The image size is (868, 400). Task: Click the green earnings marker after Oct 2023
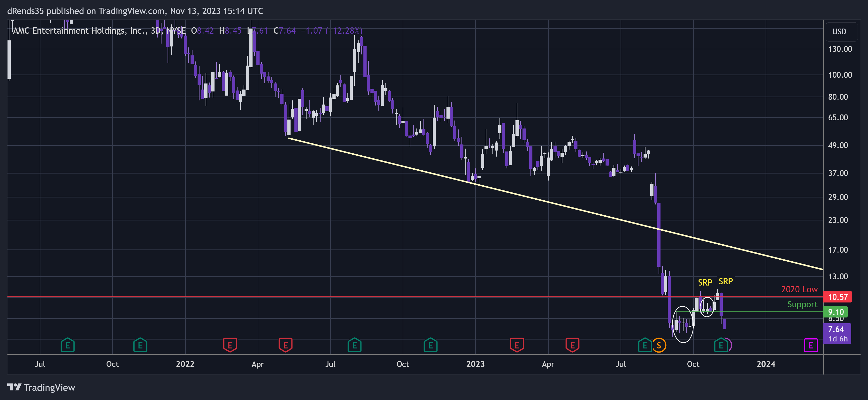pyautogui.click(x=721, y=345)
